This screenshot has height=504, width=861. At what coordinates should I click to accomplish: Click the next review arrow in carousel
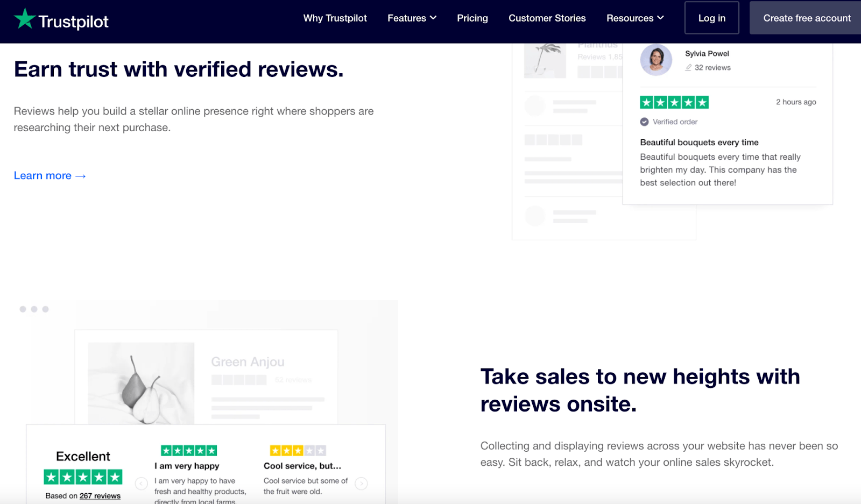[362, 484]
